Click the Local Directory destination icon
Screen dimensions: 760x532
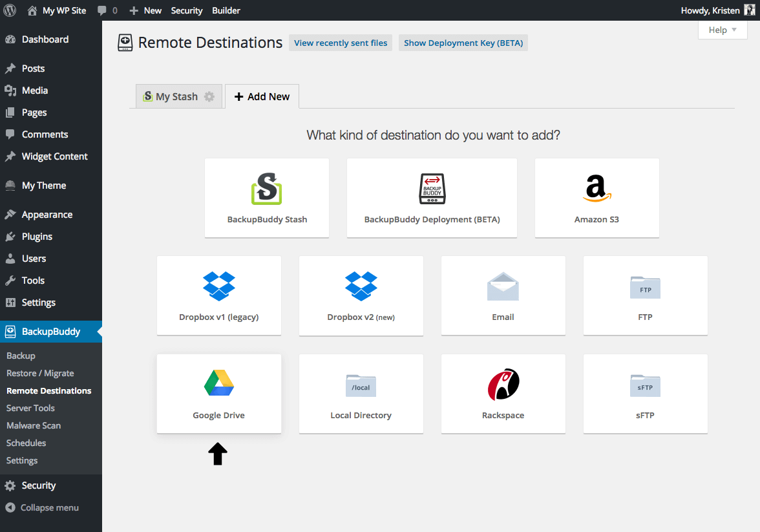(361, 393)
